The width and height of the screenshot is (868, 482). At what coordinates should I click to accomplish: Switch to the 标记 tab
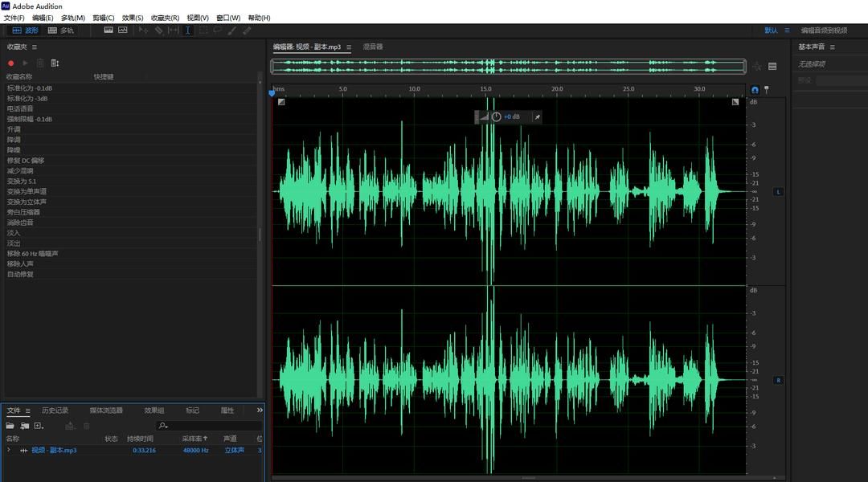192,410
